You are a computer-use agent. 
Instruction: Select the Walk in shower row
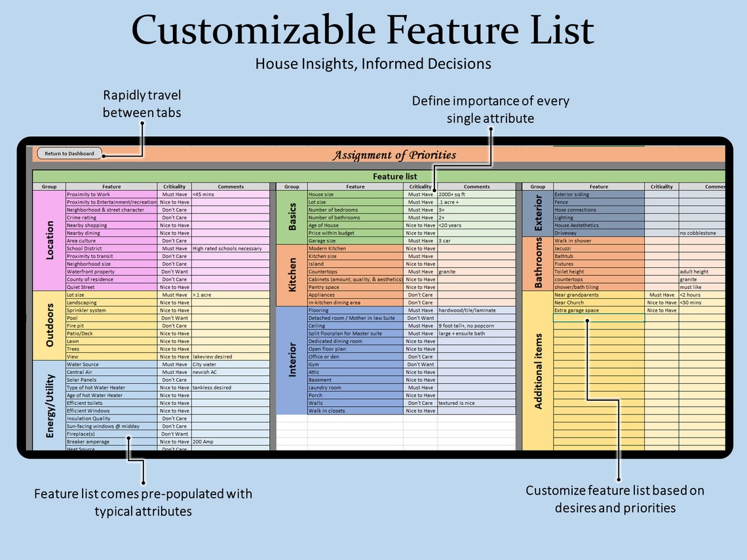pos(598,240)
